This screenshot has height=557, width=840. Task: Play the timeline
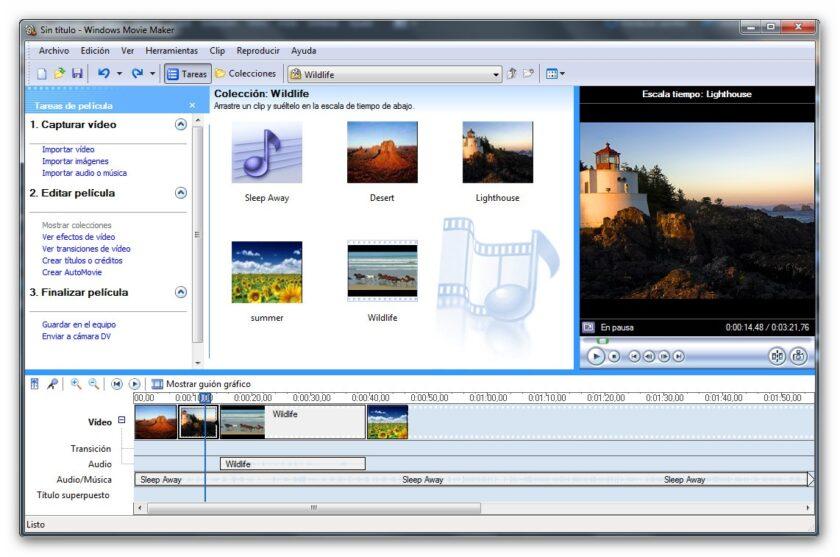pyautogui.click(x=134, y=384)
